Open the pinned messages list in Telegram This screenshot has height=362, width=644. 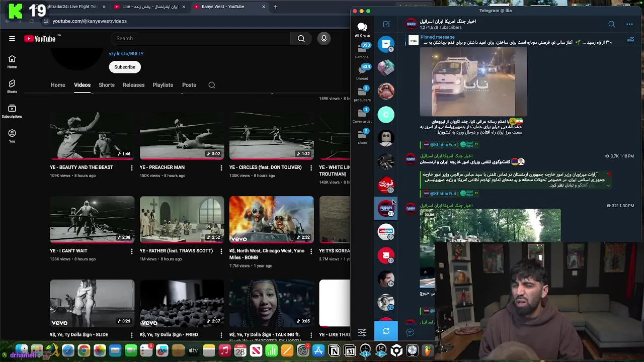click(630, 40)
